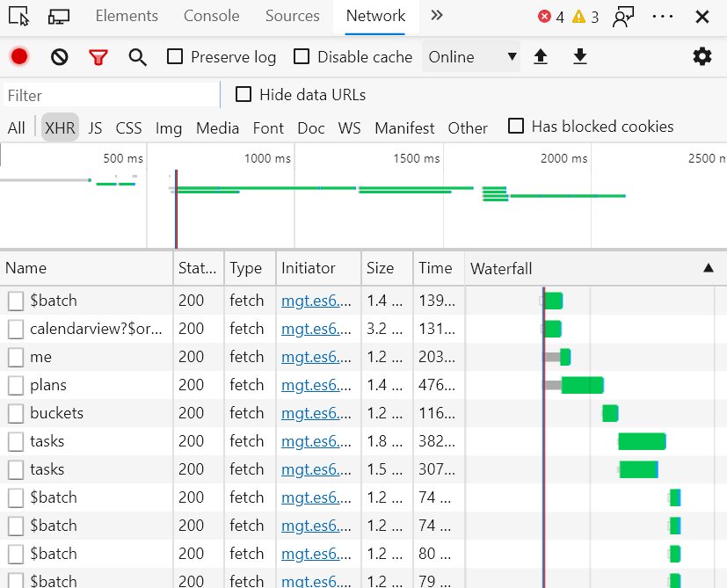This screenshot has height=588, width=727.
Task: Open the Online throttling dropdown
Action: 471,56
